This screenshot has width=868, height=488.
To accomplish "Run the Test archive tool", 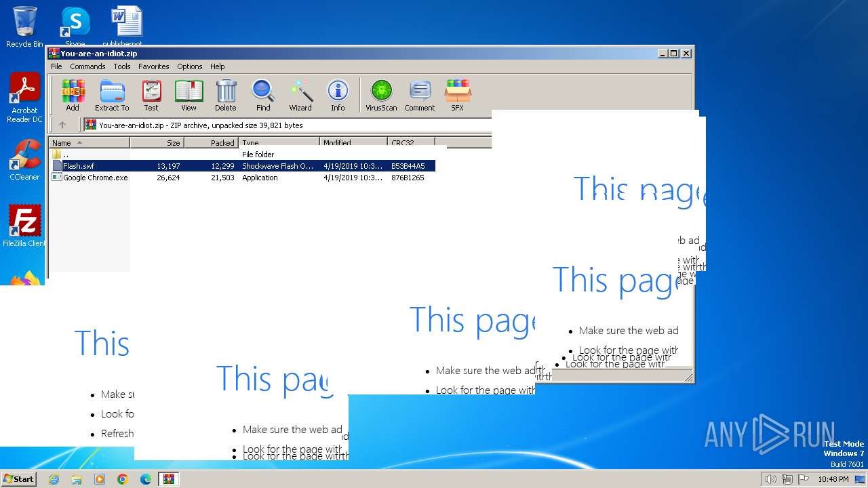I will point(151,96).
